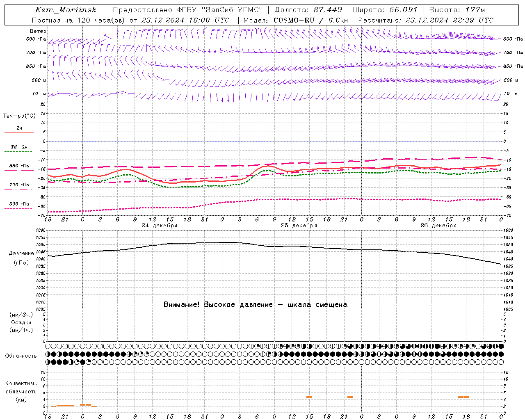
Task: Click the latitude value Широта: 56.091
Action: click(385, 10)
